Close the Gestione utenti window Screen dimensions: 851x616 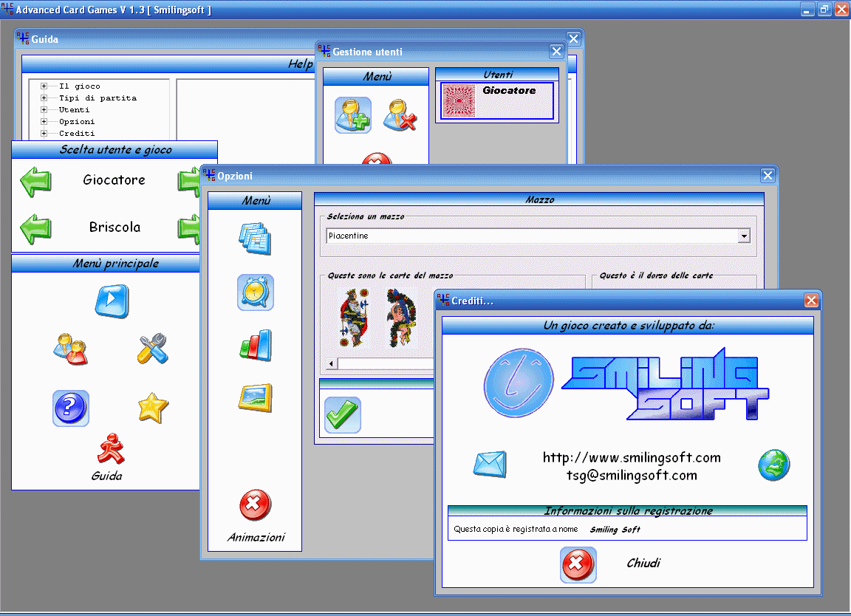[556, 52]
